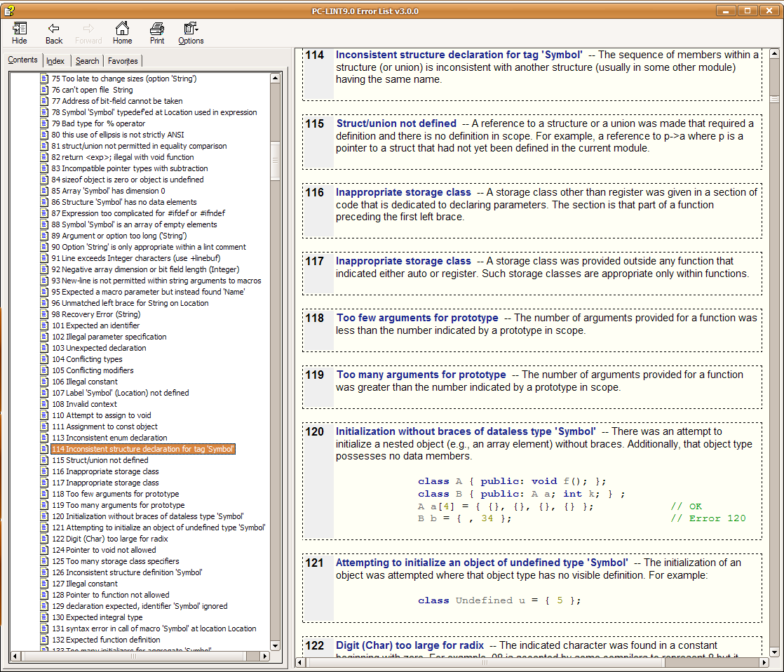The height and width of the screenshot is (672, 784).
Task: Print the current topic
Action: pyautogui.click(x=157, y=34)
